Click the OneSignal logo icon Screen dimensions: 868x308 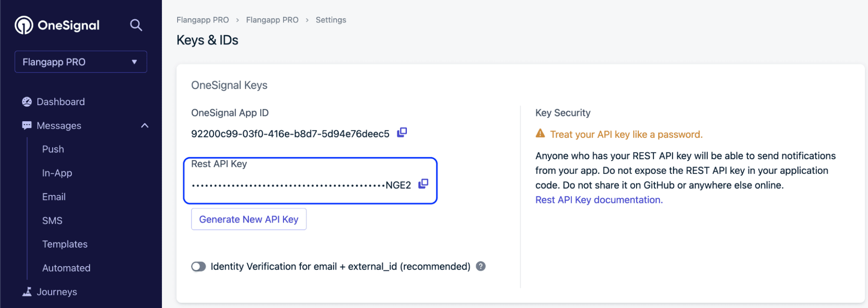click(24, 25)
